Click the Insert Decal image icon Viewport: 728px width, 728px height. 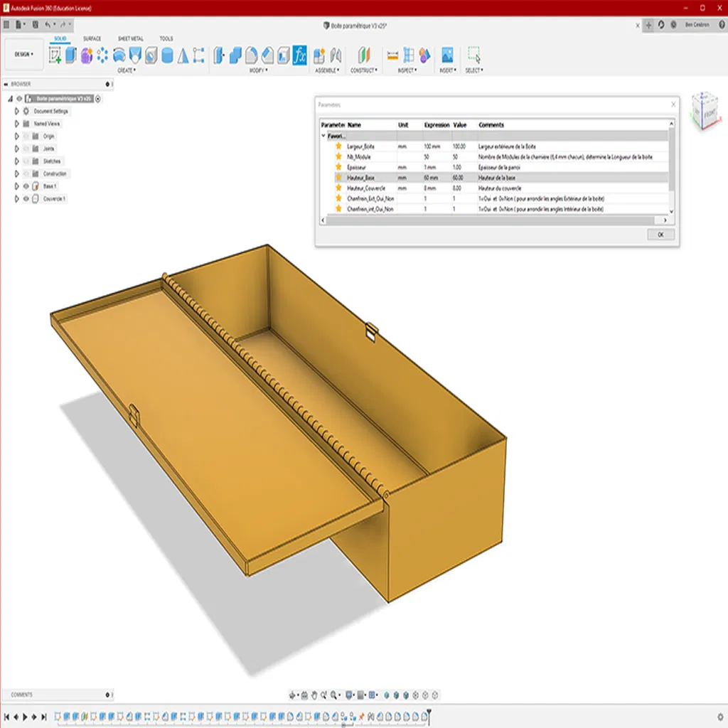click(447, 55)
